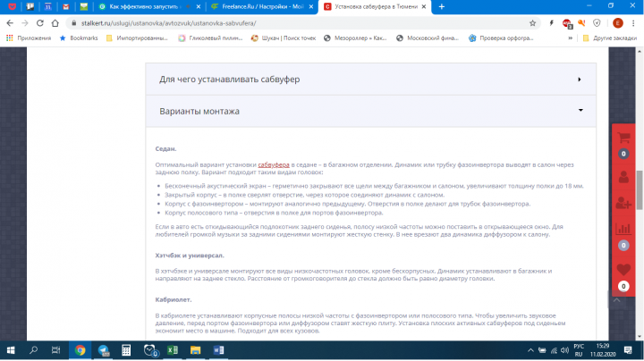The image size is (644, 361).
Task: Open Excel from the taskbar
Action: 173,350
